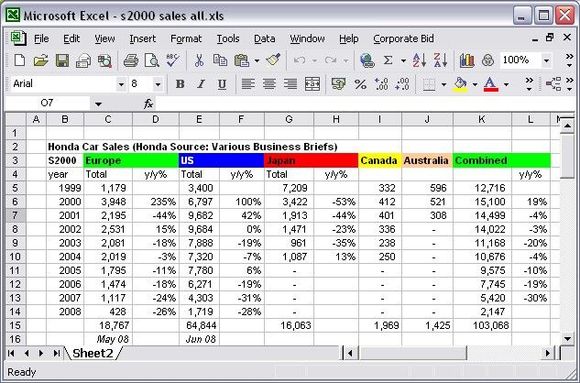
Task: Go to first sheet tab arrow
Action: tap(11, 353)
